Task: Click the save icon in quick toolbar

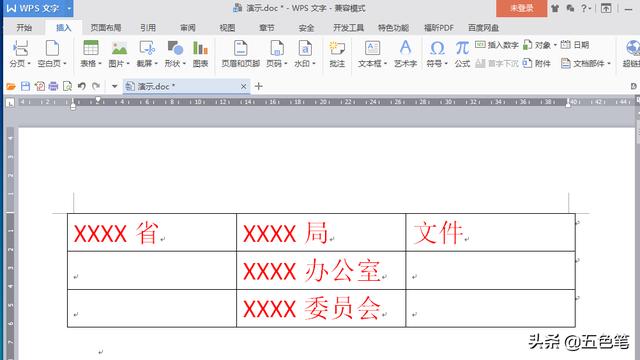Action: click(x=25, y=86)
